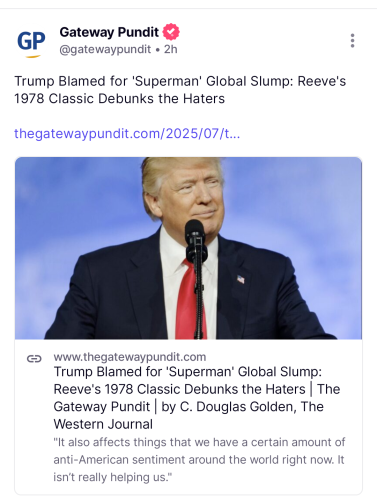This screenshot has height=500, width=377.
Task: Click the pink verified badge
Action: tap(171, 32)
